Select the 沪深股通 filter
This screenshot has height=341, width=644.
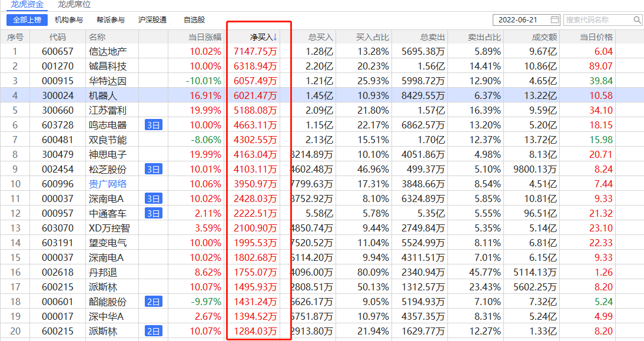pyautogui.click(x=152, y=19)
